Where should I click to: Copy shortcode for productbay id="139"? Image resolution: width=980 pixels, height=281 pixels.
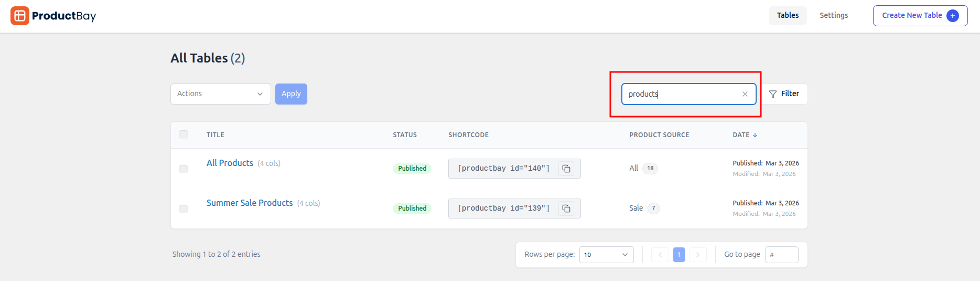click(x=566, y=209)
